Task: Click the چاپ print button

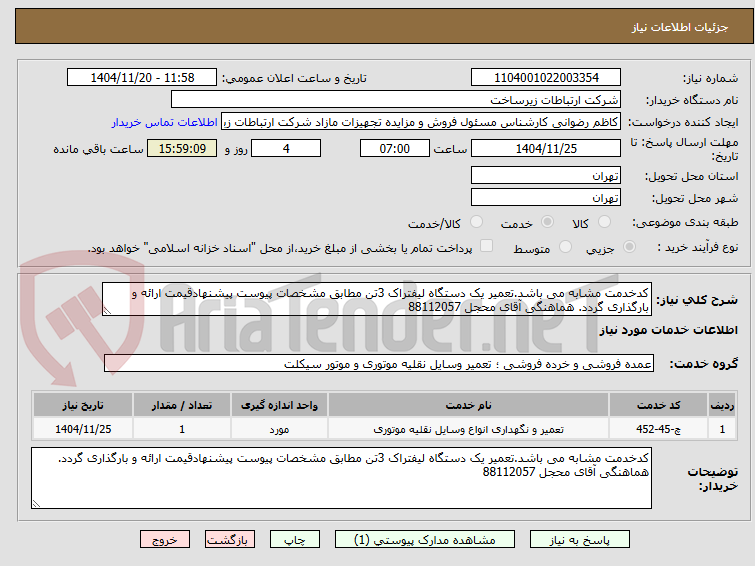Action: [295, 540]
